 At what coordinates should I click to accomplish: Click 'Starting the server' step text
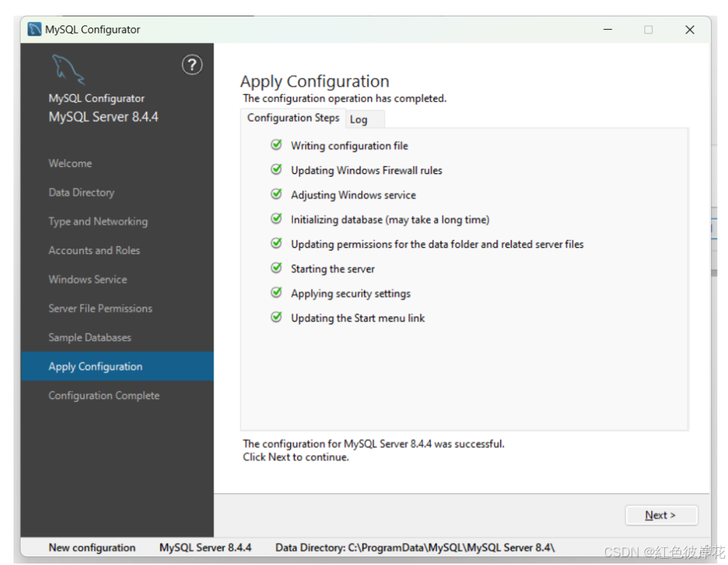pos(333,269)
